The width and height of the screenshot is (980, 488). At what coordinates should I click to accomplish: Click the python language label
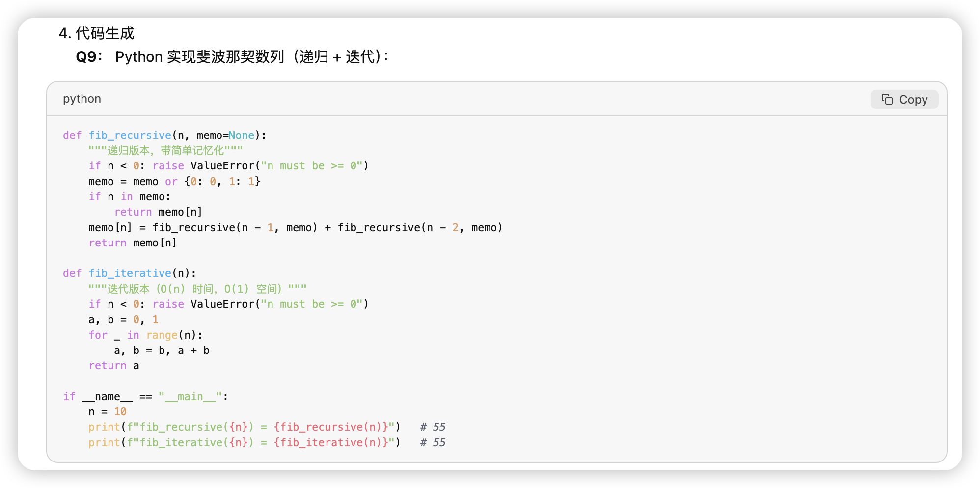[x=82, y=99]
